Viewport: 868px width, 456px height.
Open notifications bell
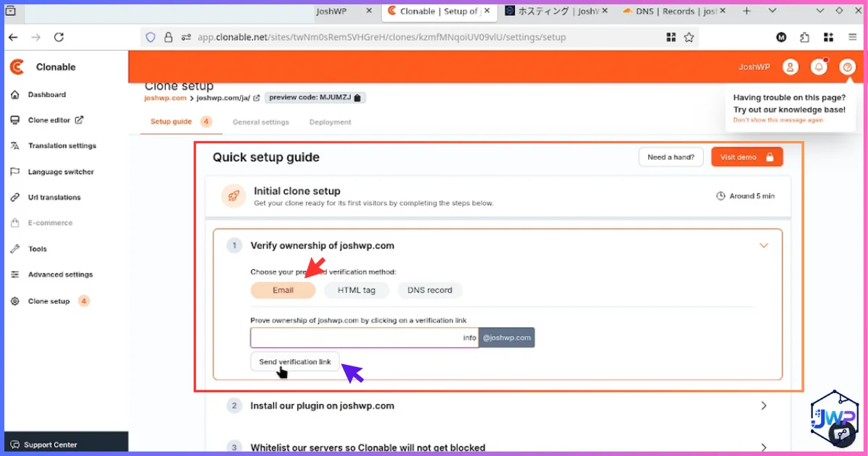[819, 67]
